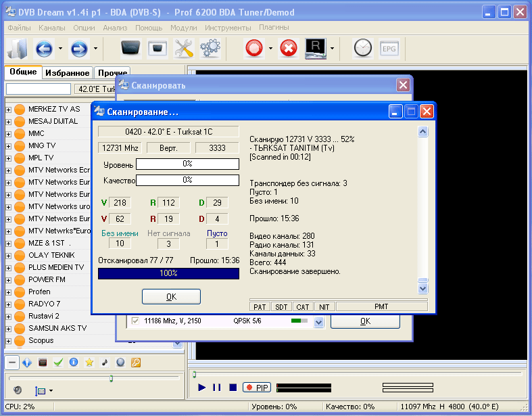Toggle checkbox for 11186 Mhz transponder
This screenshot has width=532, height=416.
135,321
